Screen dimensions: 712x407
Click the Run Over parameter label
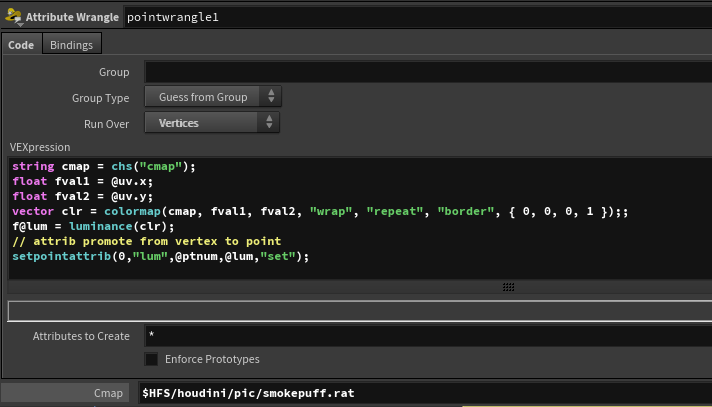[104, 123]
